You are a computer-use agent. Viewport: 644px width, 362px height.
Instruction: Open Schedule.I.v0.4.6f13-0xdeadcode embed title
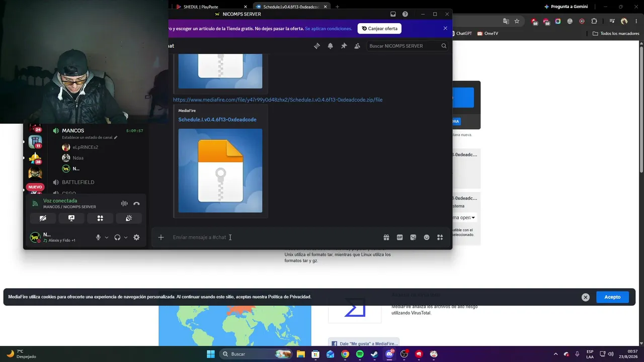tap(217, 120)
